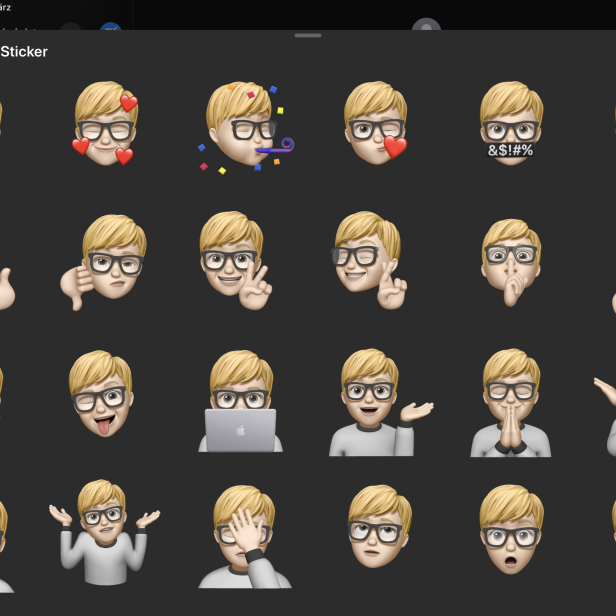Screen dimensions: 616x616
Task: Tap the thumbs-up sticker at left edge
Action: pyautogui.click(x=7, y=289)
